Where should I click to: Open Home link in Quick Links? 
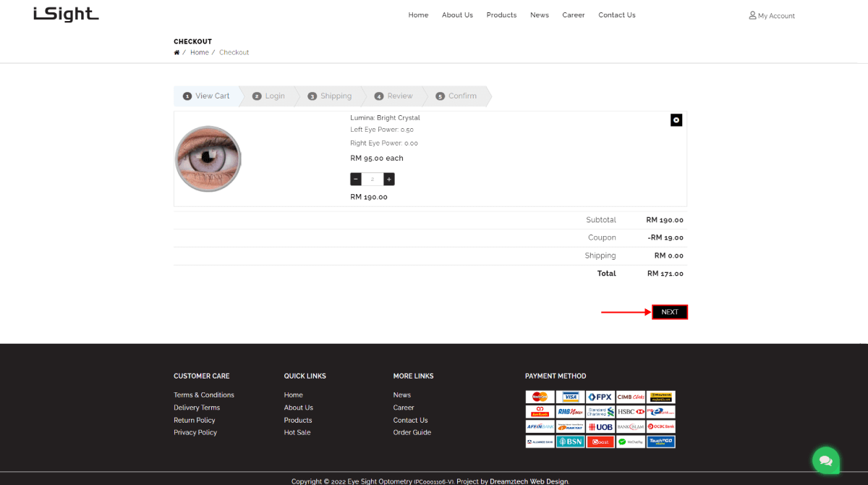pyautogui.click(x=294, y=395)
